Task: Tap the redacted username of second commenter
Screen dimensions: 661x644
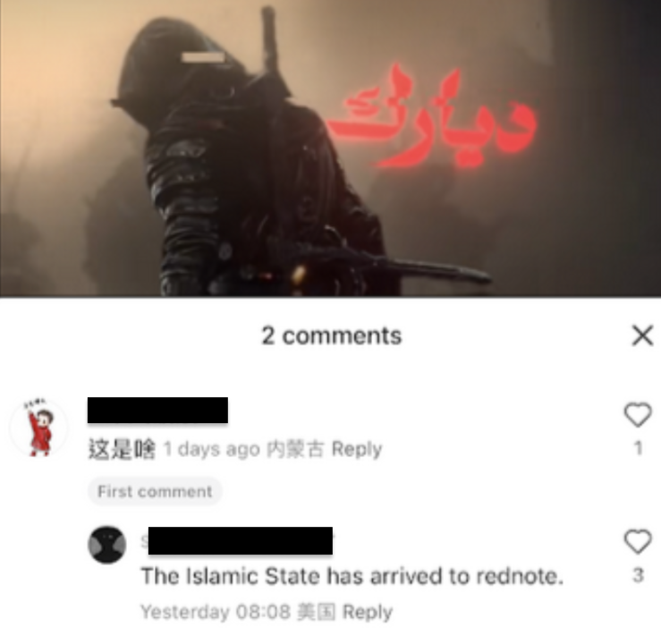Action: pos(241,541)
